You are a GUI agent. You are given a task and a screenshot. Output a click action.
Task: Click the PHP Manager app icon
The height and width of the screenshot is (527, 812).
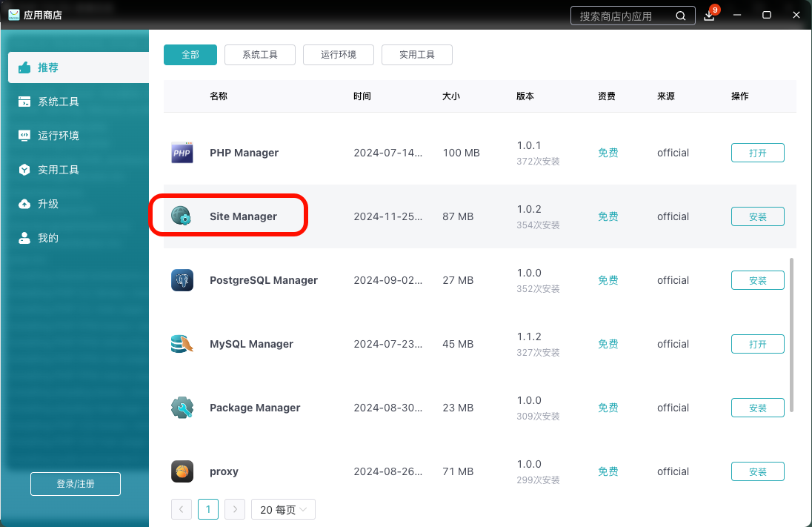pyautogui.click(x=182, y=153)
